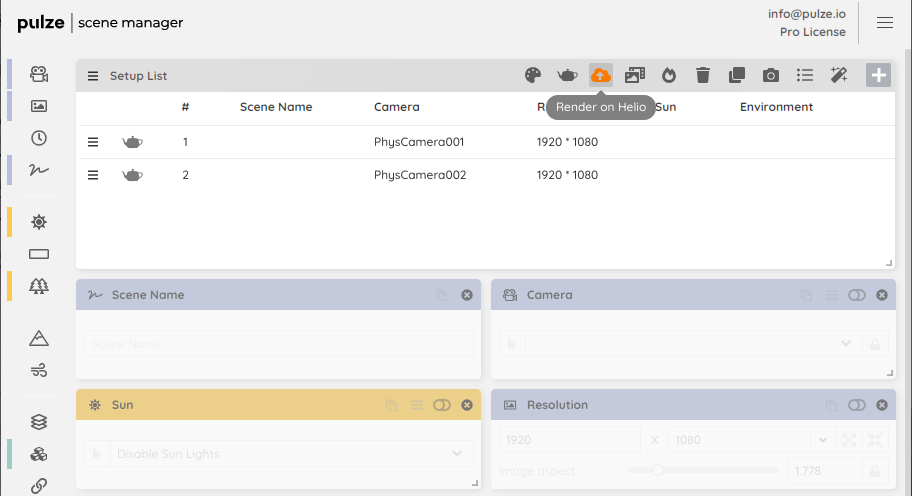The width and height of the screenshot is (912, 496).
Task: Expand the Camera selection dropdown
Action: coord(846,344)
